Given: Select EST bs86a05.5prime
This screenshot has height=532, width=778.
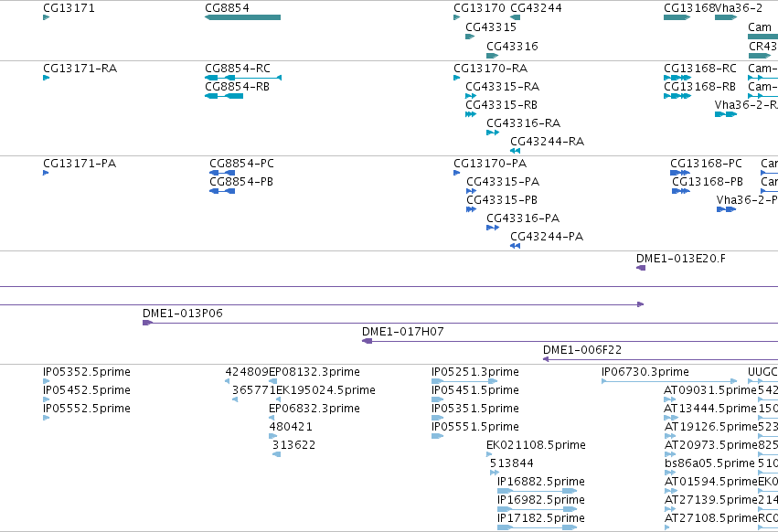Looking at the screenshot, I should click(709, 463).
